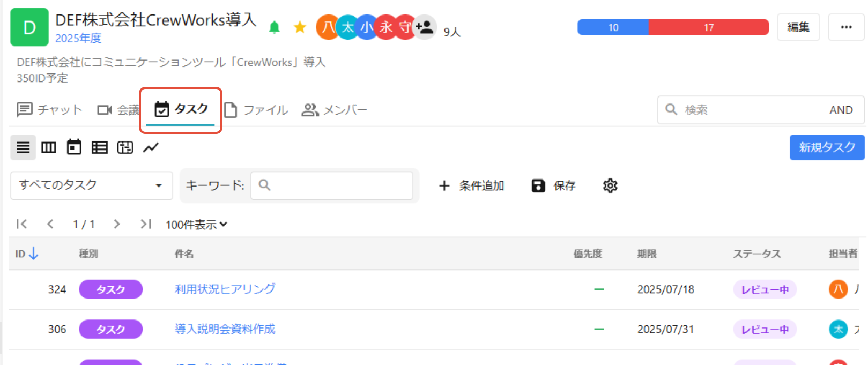Sort by the ID column header
The image size is (868, 365).
click(27, 254)
